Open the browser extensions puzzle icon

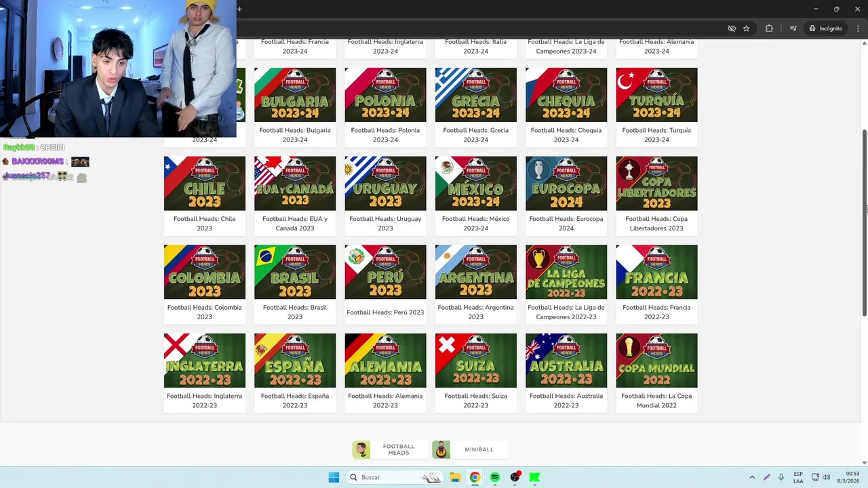coord(769,28)
